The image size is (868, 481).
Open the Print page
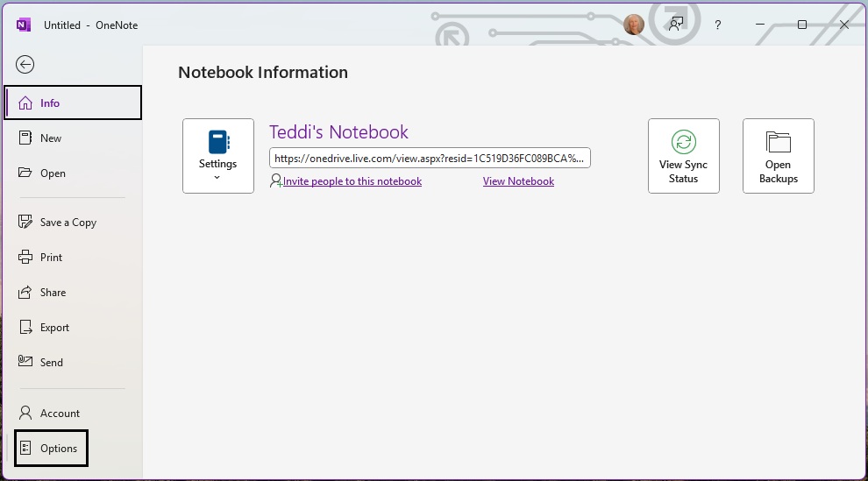click(x=51, y=258)
